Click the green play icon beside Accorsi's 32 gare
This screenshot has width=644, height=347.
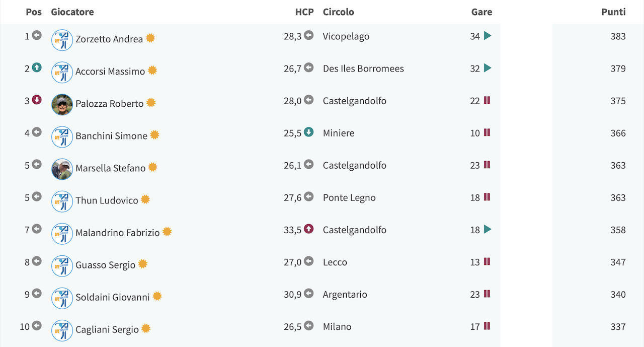click(487, 68)
